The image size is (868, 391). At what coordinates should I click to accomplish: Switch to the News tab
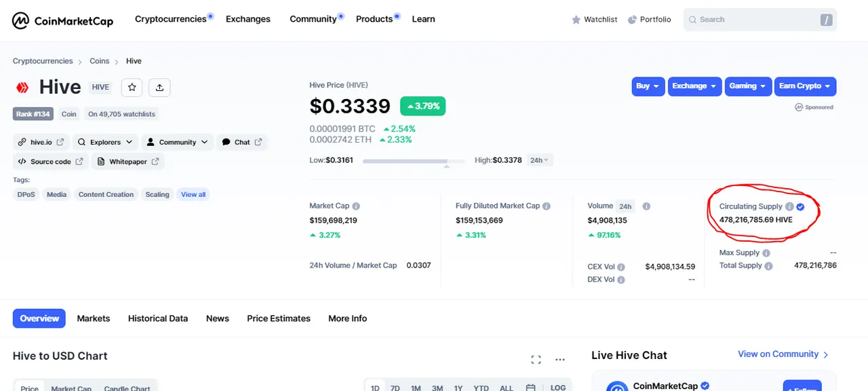pos(218,318)
